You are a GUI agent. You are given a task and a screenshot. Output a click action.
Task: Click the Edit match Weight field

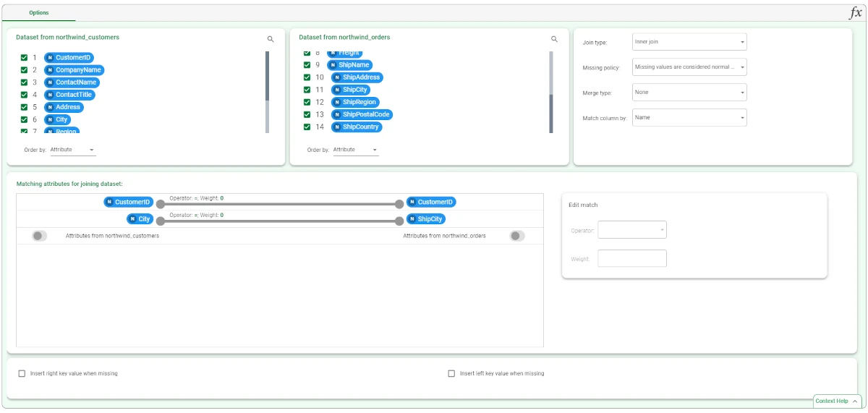(632, 258)
